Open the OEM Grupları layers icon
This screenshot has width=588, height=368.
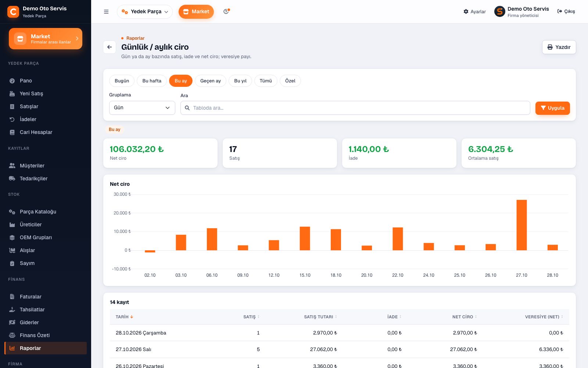pyautogui.click(x=12, y=237)
